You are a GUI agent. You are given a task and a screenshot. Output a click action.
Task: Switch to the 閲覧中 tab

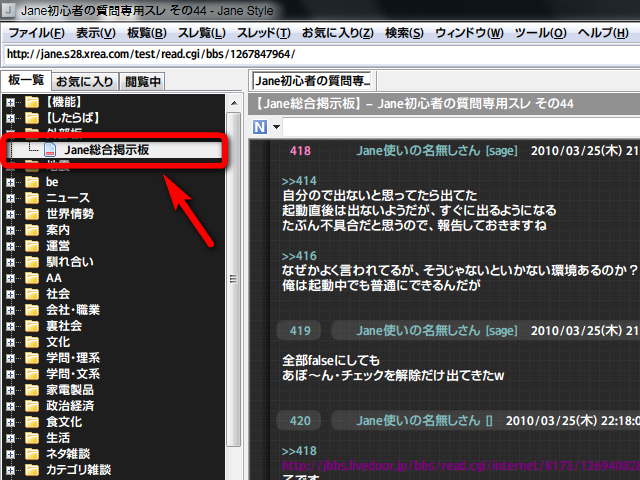pyautogui.click(x=142, y=82)
